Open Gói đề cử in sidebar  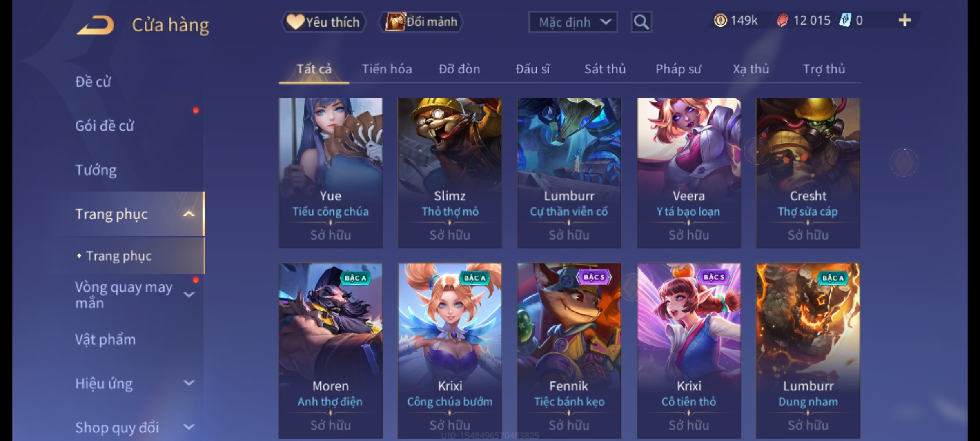tap(105, 126)
